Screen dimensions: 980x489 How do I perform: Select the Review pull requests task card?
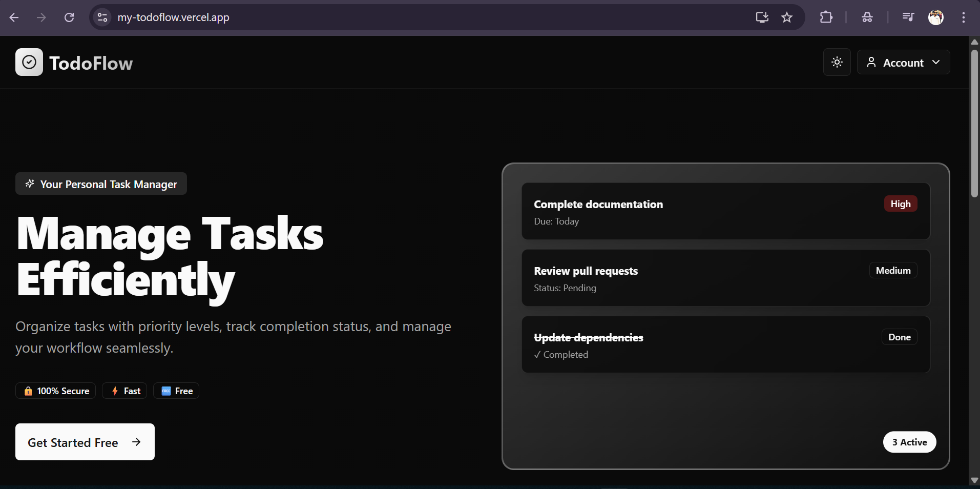[x=725, y=278]
